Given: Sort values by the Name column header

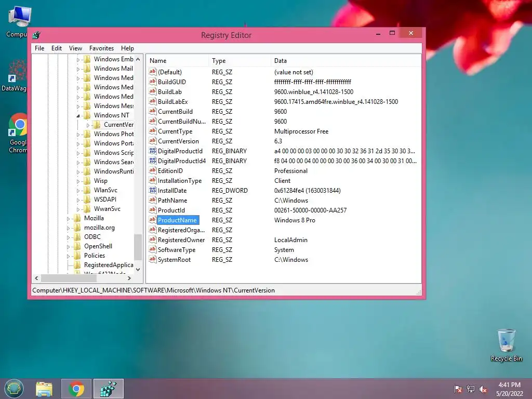Looking at the screenshot, I should click(178, 61).
